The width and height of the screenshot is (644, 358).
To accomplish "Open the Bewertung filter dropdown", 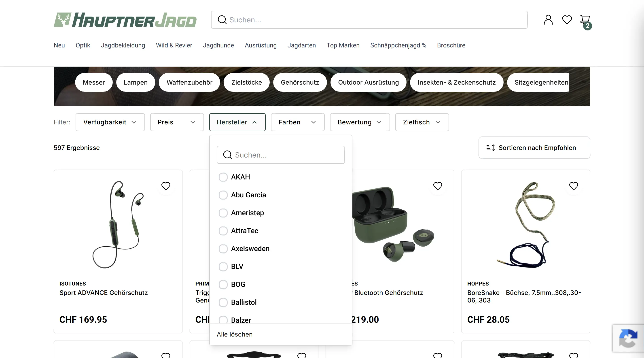I will 360,122.
